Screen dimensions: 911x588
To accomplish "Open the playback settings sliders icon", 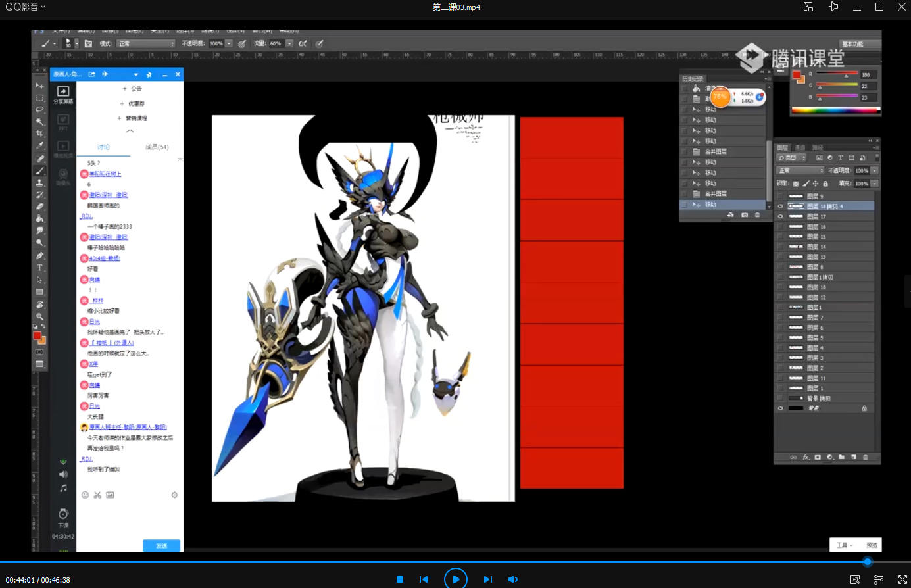I will pyautogui.click(x=879, y=579).
